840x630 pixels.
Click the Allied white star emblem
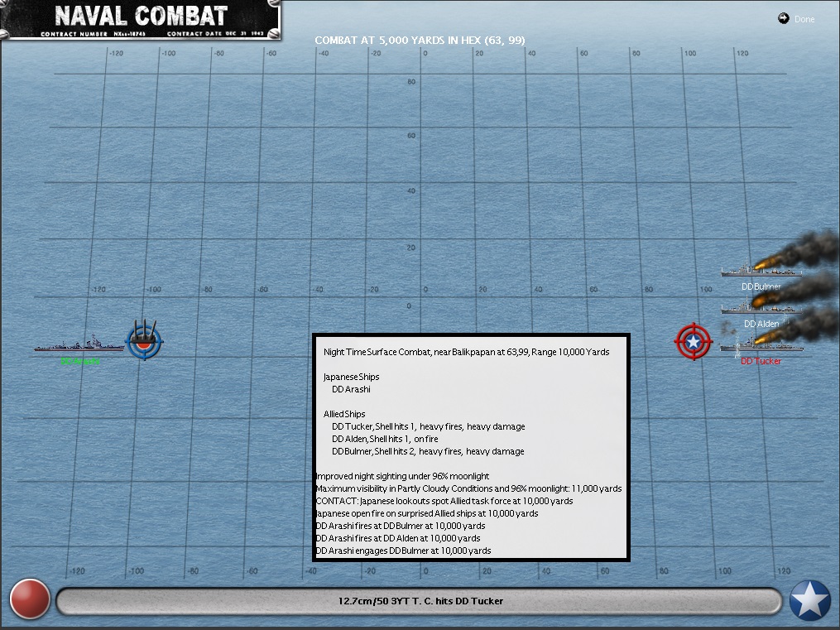[809, 599]
